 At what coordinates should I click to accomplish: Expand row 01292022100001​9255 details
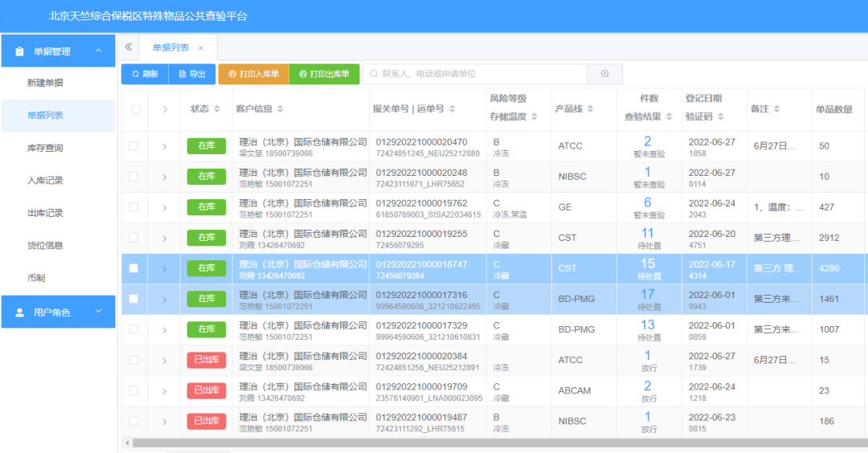[165, 239]
